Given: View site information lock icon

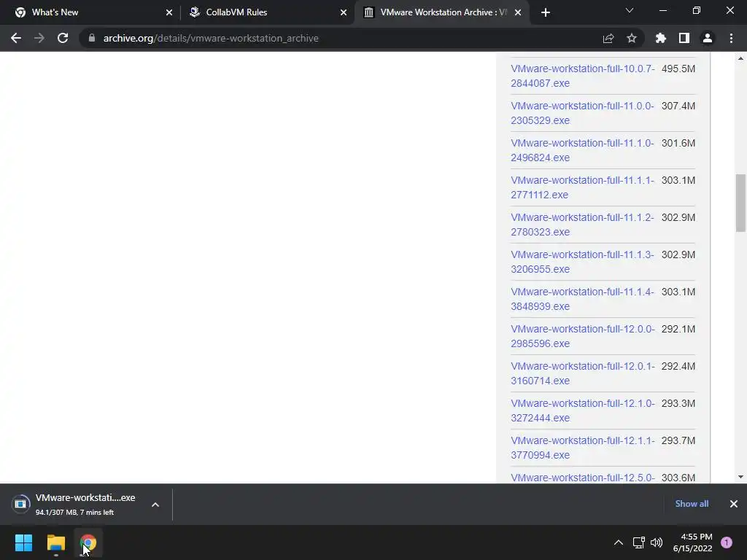Looking at the screenshot, I should [92, 38].
